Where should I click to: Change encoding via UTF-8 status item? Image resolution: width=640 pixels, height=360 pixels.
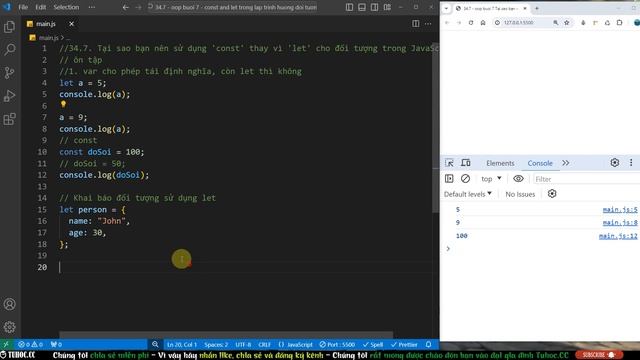(243, 344)
